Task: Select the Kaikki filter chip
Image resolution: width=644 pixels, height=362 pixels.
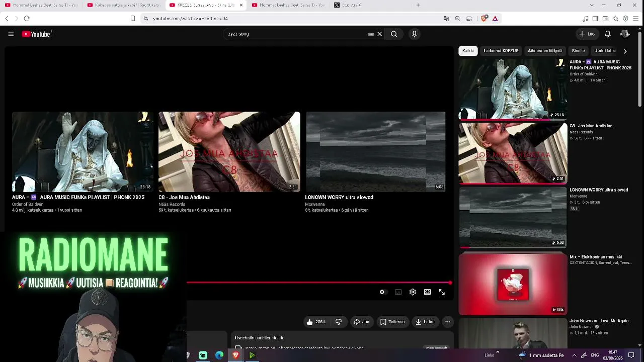Action: click(468, 51)
